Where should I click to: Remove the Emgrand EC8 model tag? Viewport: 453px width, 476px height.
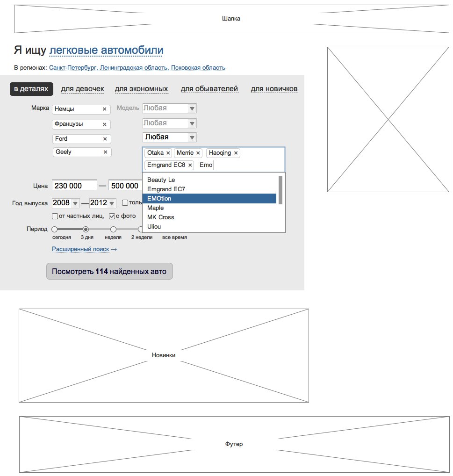(x=190, y=165)
